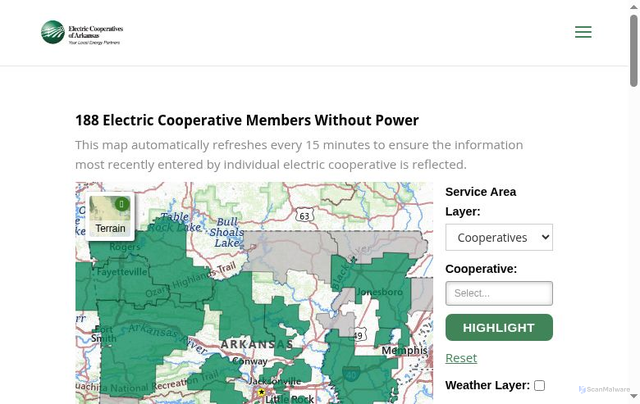Image resolution: width=640 pixels, height=404 pixels.
Task: Open the Service Area Layer dropdown
Action: pyautogui.click(x=499, y=237)
